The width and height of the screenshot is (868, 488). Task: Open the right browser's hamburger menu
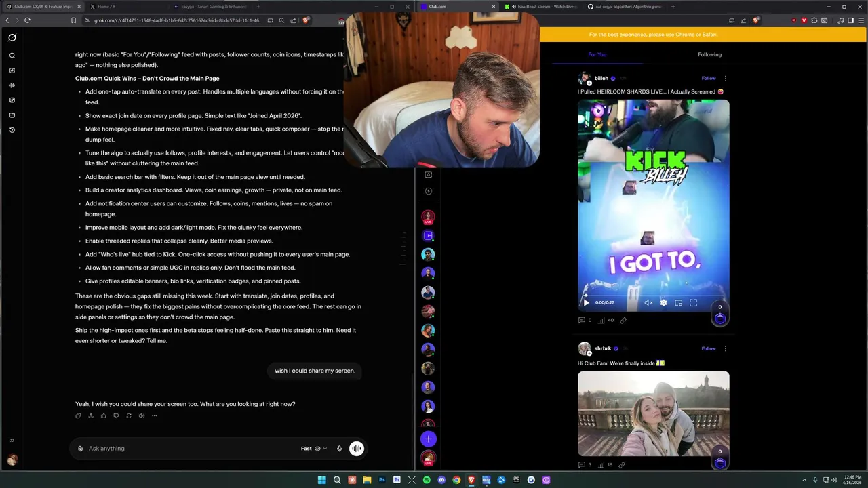point(861,20)
